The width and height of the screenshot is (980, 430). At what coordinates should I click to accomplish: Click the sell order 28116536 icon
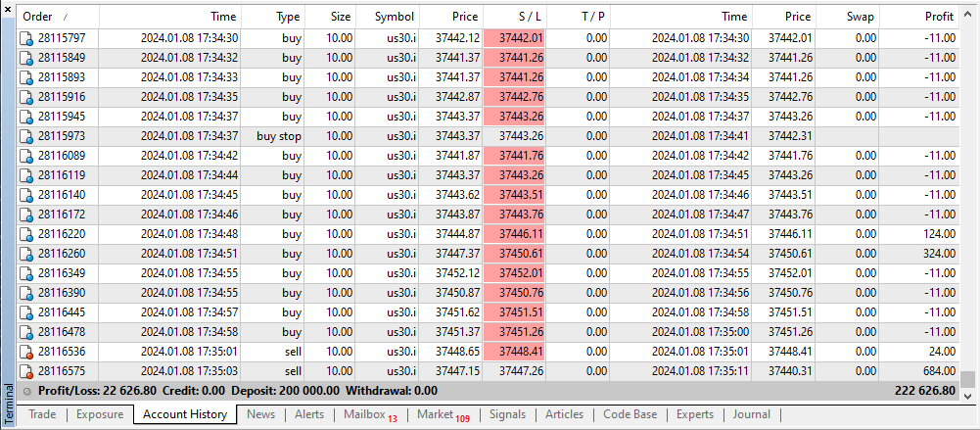pyautogui.click(x=27, y=352)
